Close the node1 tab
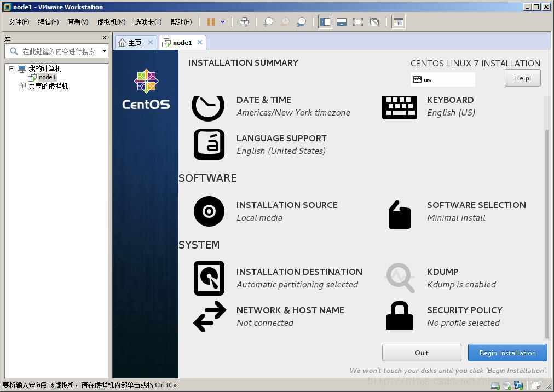Viewport: 554px width, 392px height. [200, 42]
